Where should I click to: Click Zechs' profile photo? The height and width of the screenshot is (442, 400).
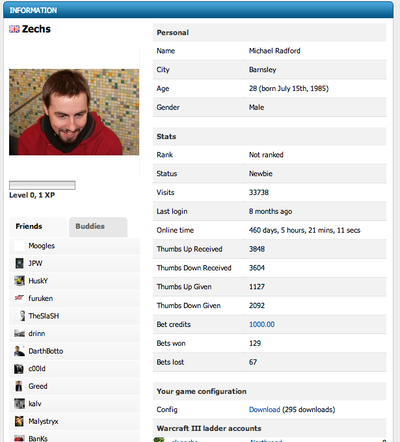click(74, 112)
